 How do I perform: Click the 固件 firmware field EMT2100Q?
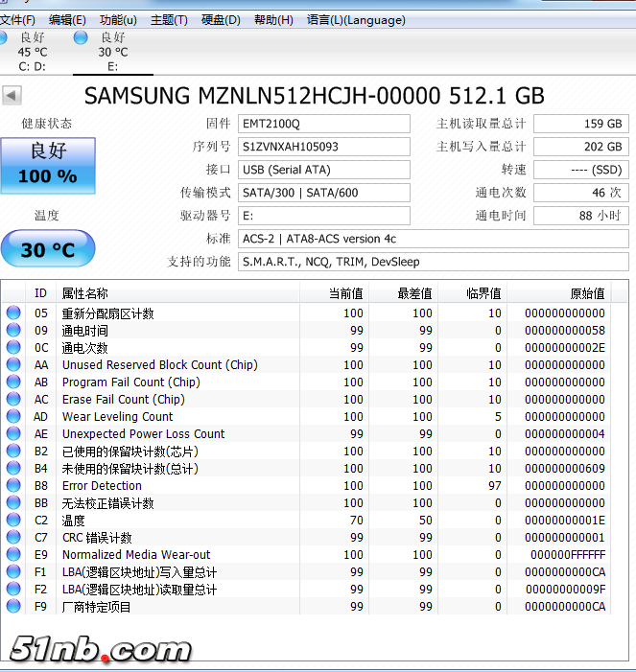pos(323,124)
